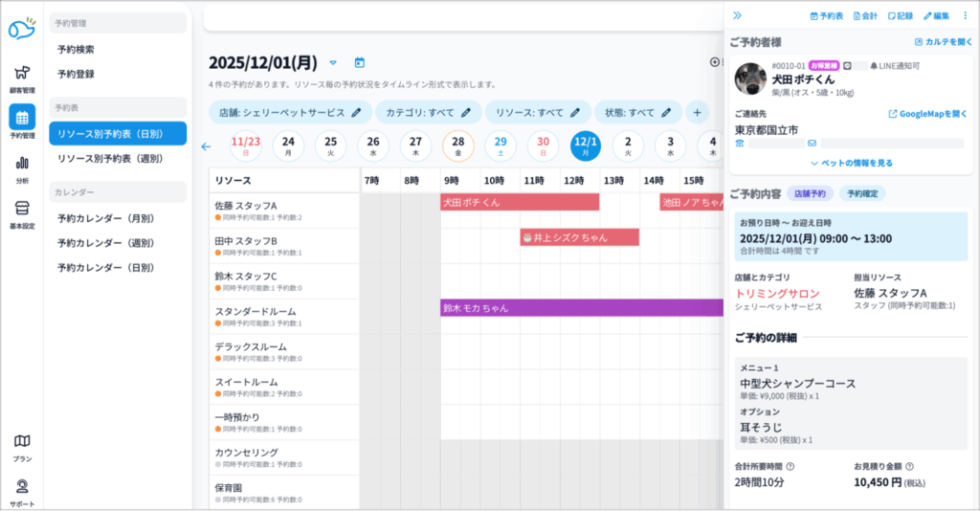Click the GoogleMapを開く link
The height and width of the screenshot is (511, 980).
928,114
